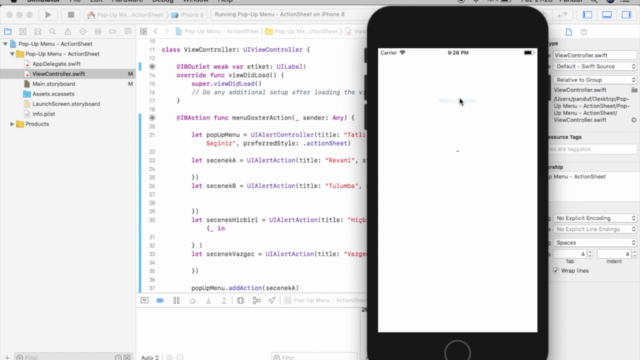Show the File inspector
The width and height of the screenshot is (640, 360).
(569, 32)
